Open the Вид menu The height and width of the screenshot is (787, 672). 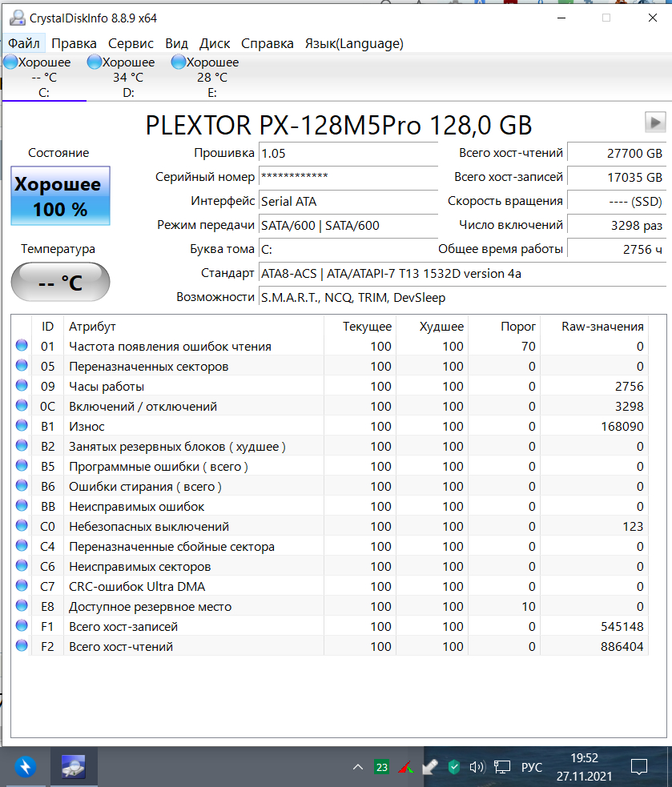click(176, 44)
